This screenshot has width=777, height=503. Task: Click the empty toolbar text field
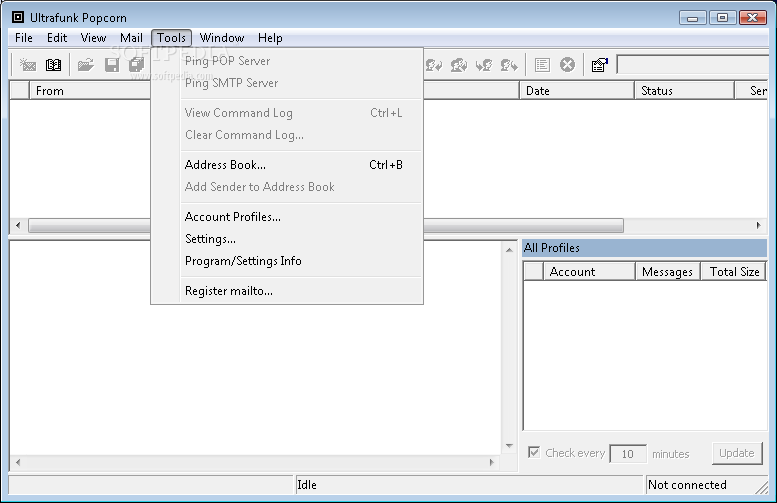coord(693,65)
